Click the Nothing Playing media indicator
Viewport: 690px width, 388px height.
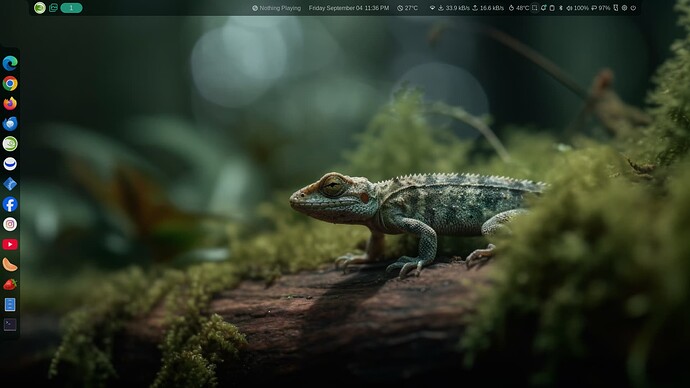click(x=276, y=8)
